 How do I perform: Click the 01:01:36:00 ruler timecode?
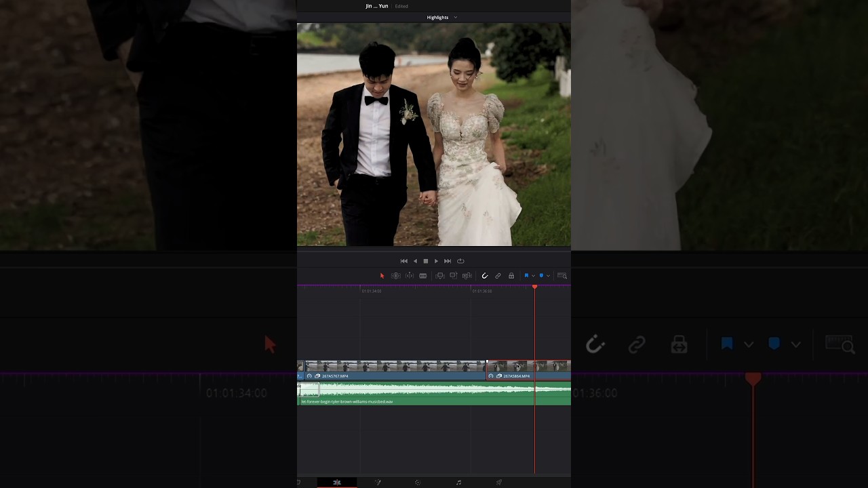pos(482,291)
